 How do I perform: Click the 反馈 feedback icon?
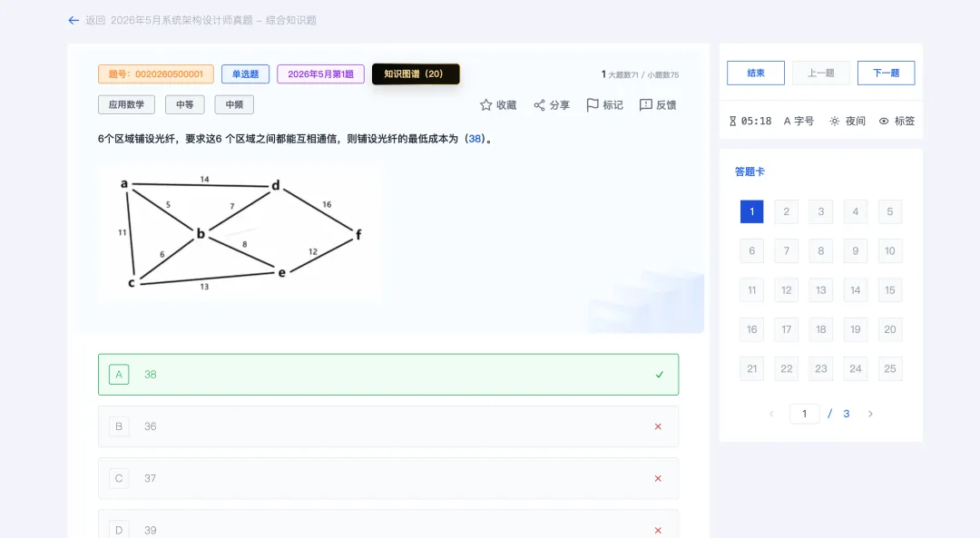tap(646, 105)
